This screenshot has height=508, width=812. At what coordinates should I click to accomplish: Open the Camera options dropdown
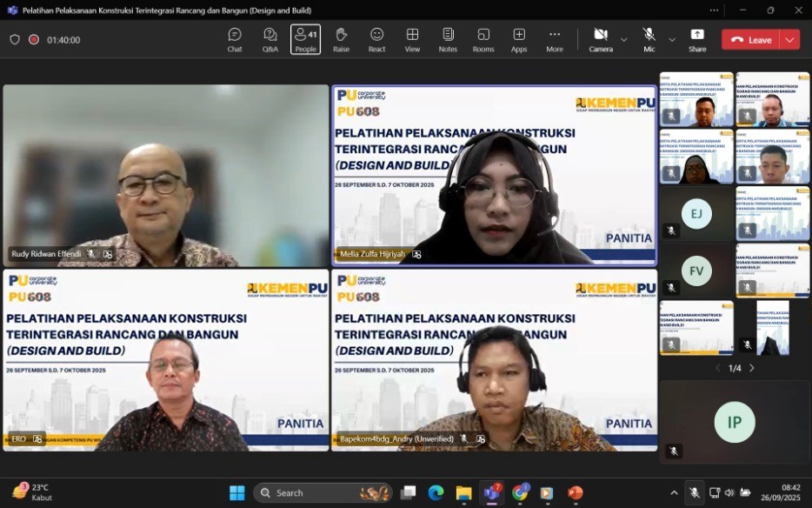click(x=623, y=38)
